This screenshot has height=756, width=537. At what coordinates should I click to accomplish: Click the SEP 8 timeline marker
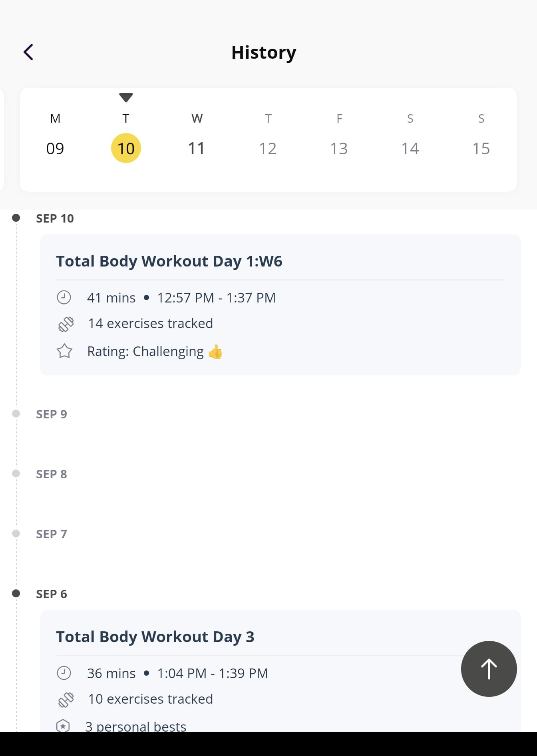(x=16, y=473)
